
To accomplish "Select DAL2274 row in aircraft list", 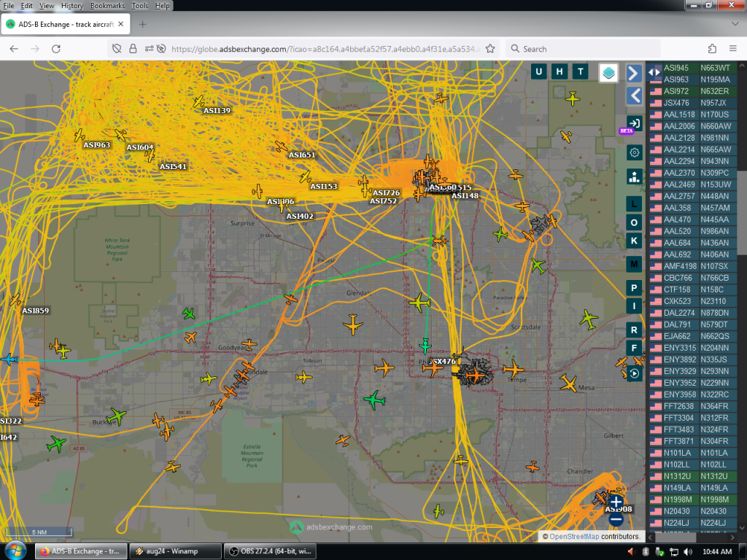I will point(693,313).
